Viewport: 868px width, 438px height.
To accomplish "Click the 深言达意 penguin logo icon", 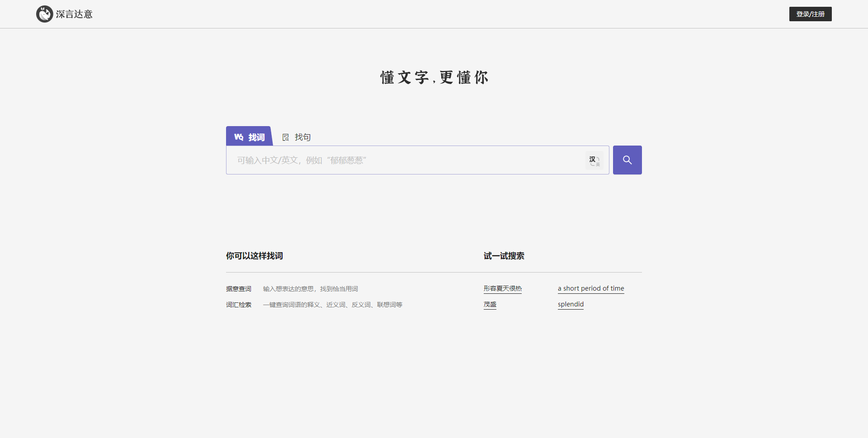I will pos(44,14).
